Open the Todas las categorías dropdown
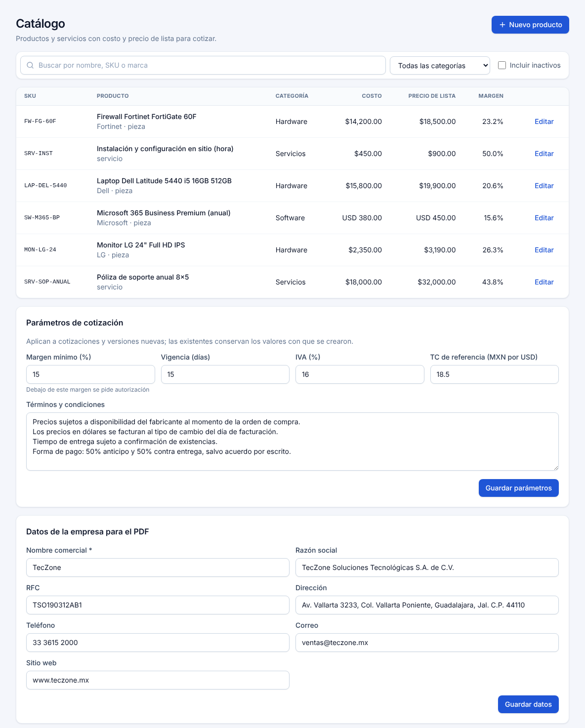The image size is (585, 728). (x=440, y=65)
